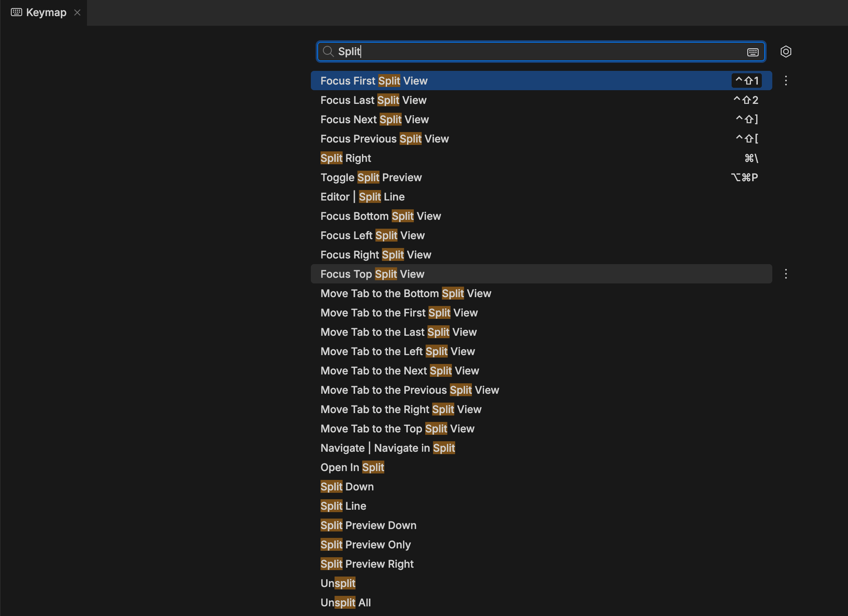Click the keyboard icon inside the search field
The height and width of the screenshot is (616, 848).
tap(752, 52)
